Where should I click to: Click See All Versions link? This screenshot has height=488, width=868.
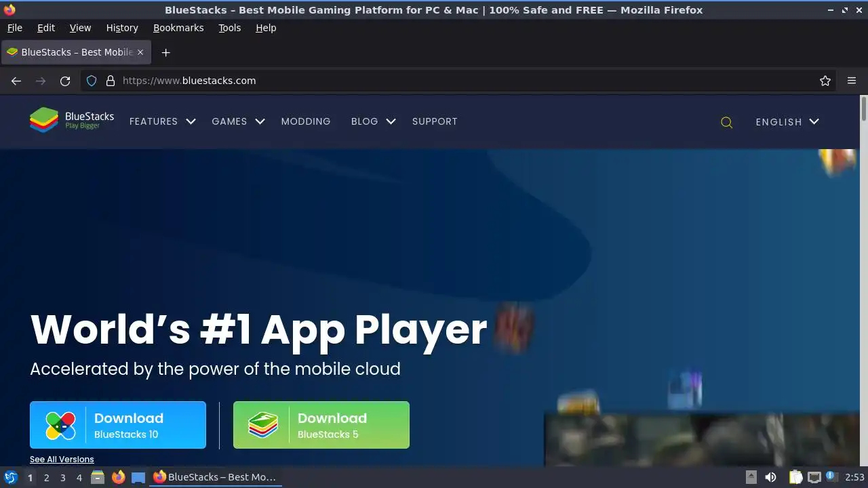pyautogui.click(x=62, y=459)
